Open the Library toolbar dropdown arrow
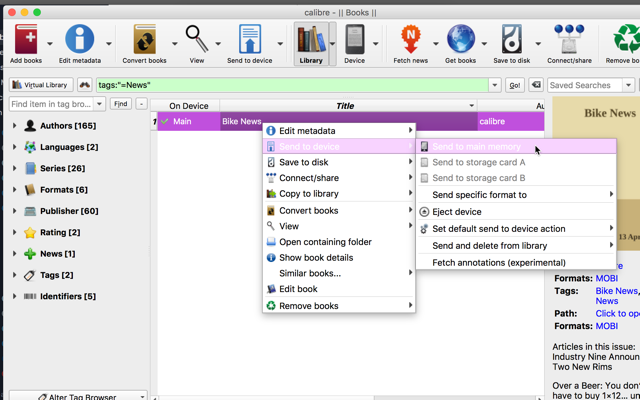640x400 pixels. pos(333,44)
